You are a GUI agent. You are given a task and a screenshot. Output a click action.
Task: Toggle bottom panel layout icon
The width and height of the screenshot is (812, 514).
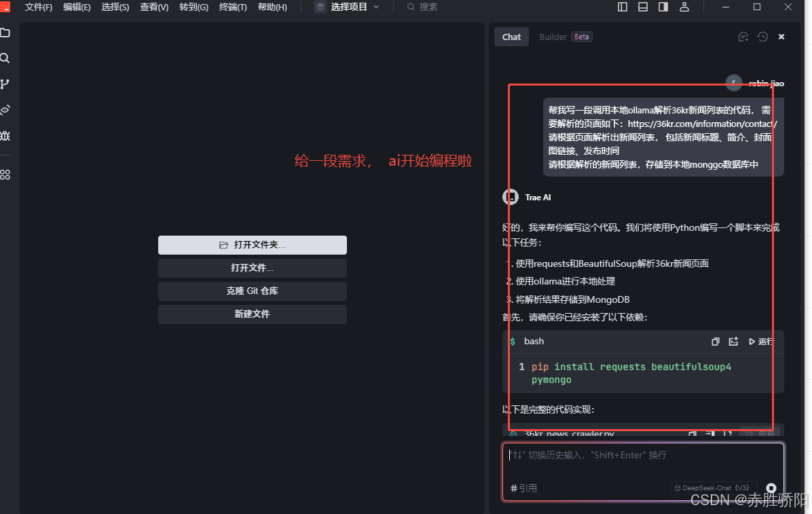(643, 7)
